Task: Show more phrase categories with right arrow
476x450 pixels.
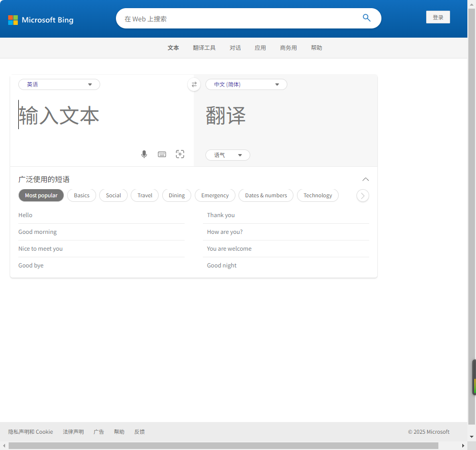Action: point(363,195)
